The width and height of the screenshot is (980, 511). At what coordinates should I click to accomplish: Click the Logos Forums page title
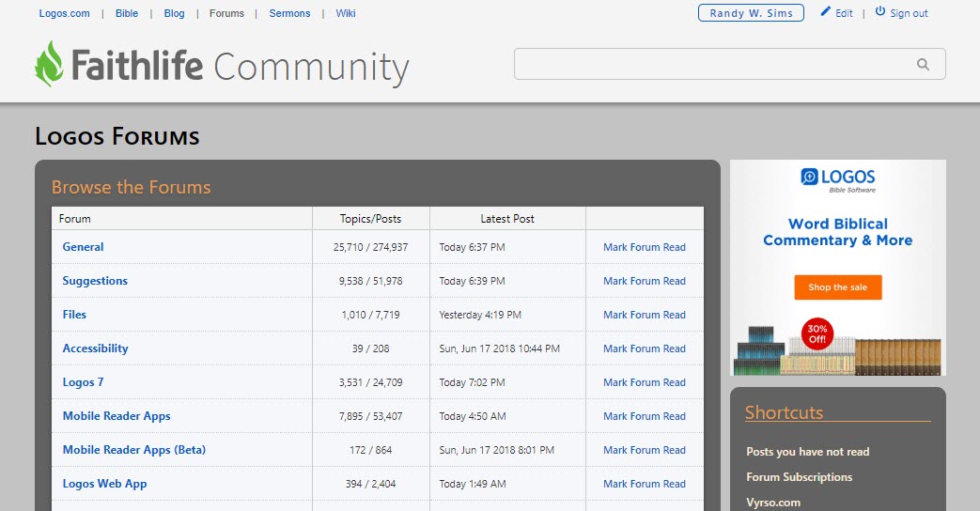point(117,136)
